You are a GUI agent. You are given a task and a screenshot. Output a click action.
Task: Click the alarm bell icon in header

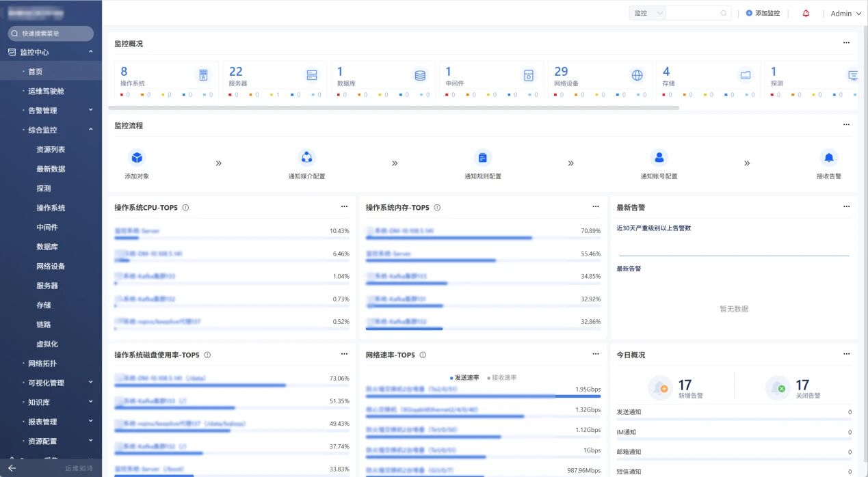[x=806, y=13]
